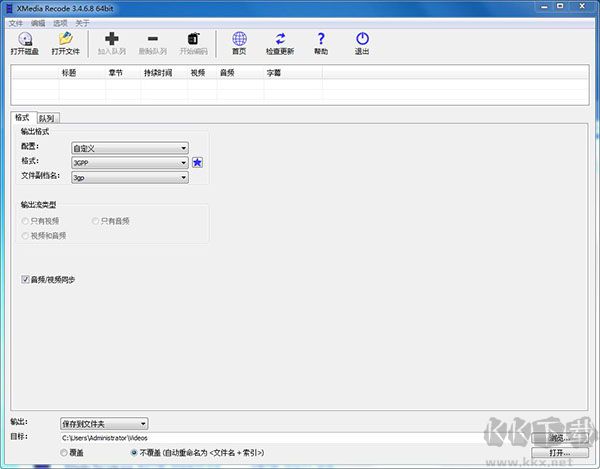Select the Video only (只有视频) radio button
The image size is (600, 469).
click(25, 221)
